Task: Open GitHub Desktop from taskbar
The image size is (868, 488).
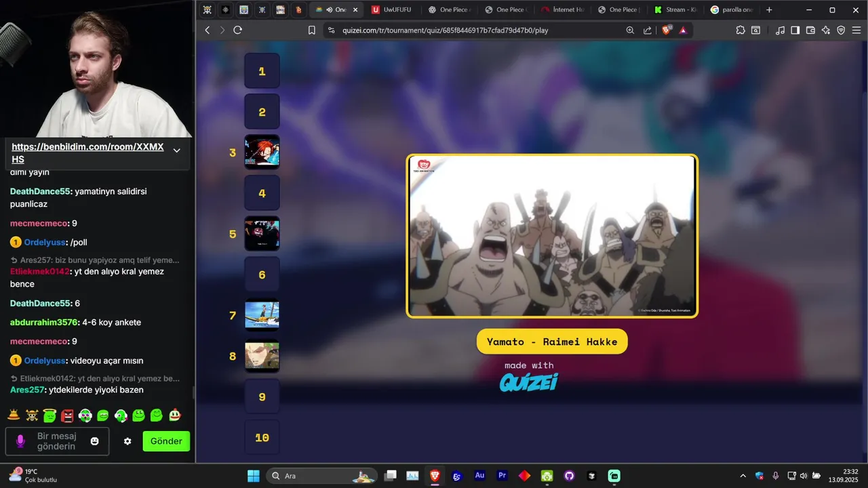Action: (x=569, y=476)
